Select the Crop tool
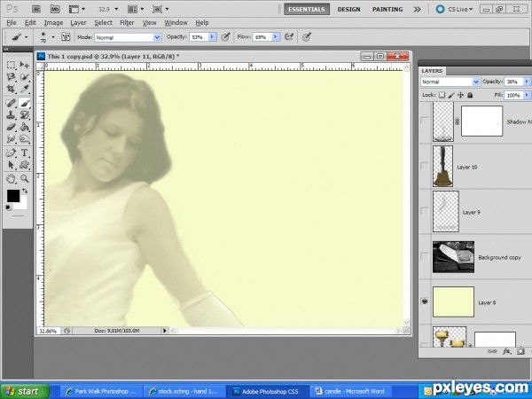This screenshot has width=532, height=399. click(x=11, y=89)
